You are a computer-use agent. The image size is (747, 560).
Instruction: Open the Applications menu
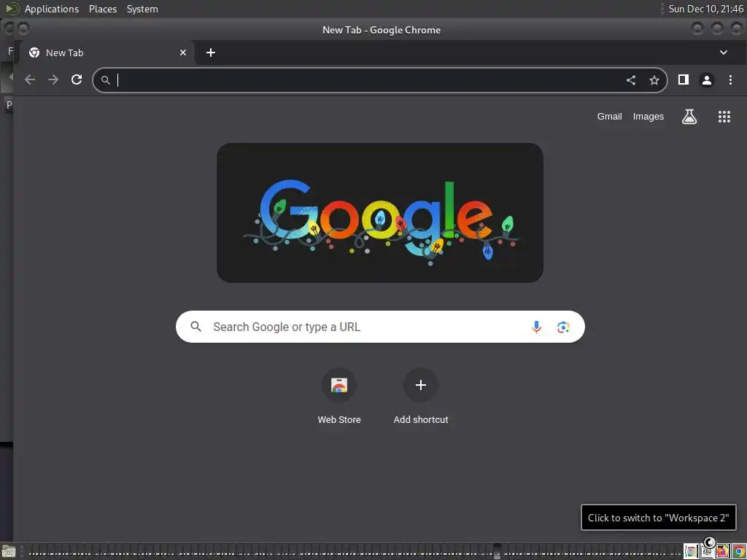click(x=52, y=9)
